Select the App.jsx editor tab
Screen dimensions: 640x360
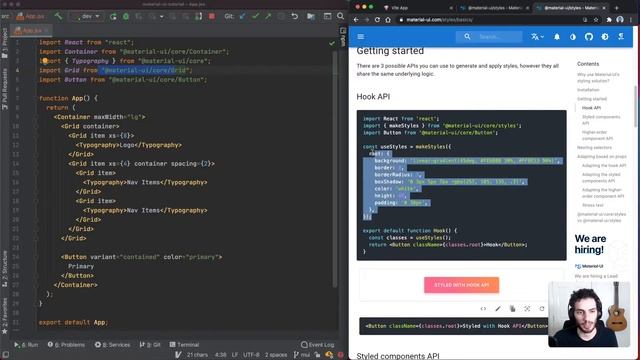pyautogui.click(x=31, y=31)
